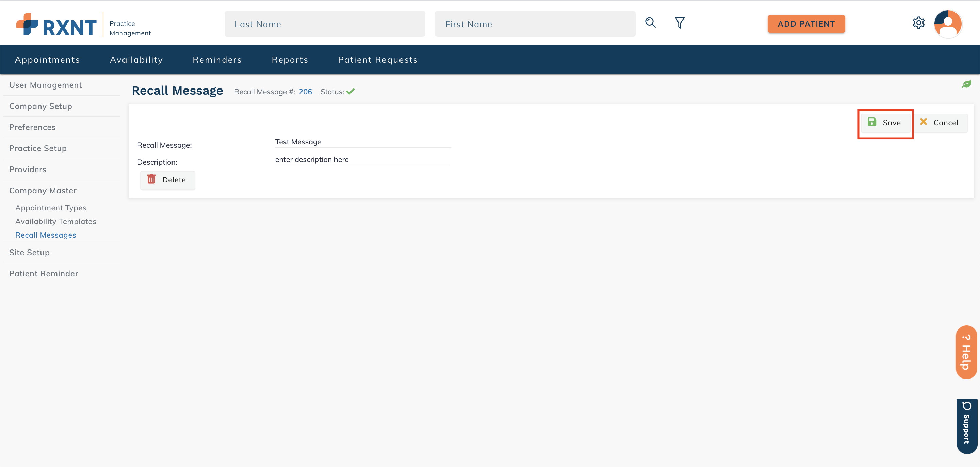Open the Help panel toggle on the right
The width and height of the screenshot is (980, 467).
[x=966, y=352]
